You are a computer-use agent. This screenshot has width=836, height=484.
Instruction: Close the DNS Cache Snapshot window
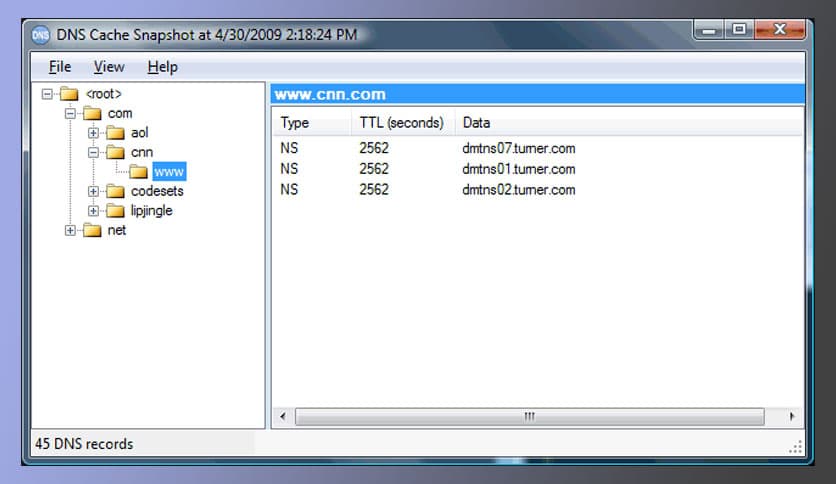click(x=779, y=30)
